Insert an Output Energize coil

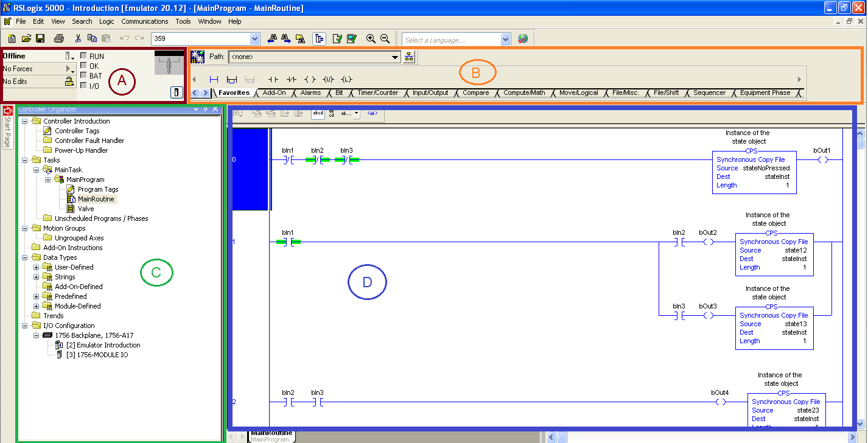point(310,79)
